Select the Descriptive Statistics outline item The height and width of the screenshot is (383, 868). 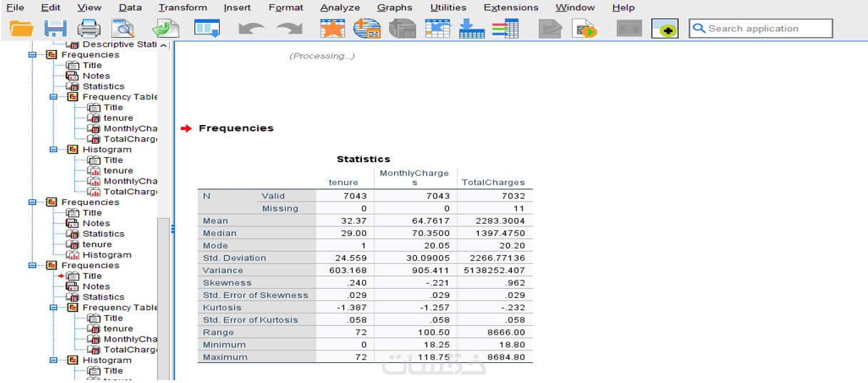[x=119, y=44]
